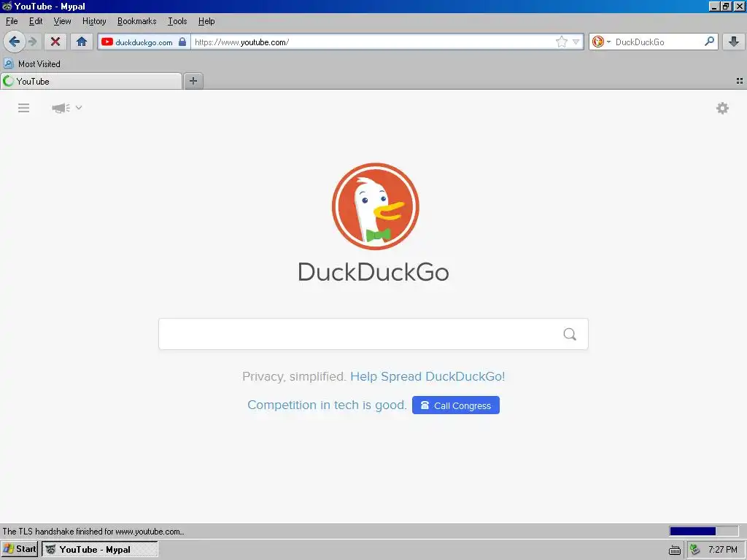Click the DuckDuckGo wordmark text
The height and width of the screenshot is (560, 747).
(x=373, y=272)
